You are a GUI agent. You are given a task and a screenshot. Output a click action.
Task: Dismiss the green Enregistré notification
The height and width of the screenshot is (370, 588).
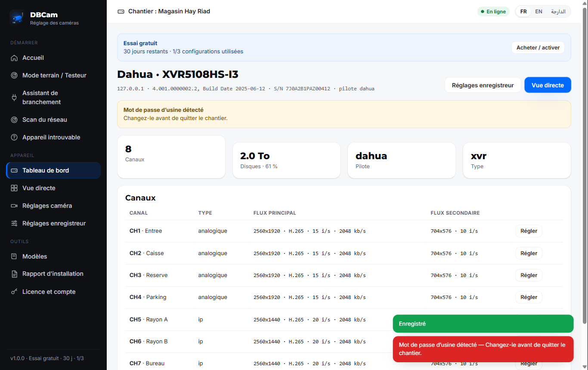point(483,324)
